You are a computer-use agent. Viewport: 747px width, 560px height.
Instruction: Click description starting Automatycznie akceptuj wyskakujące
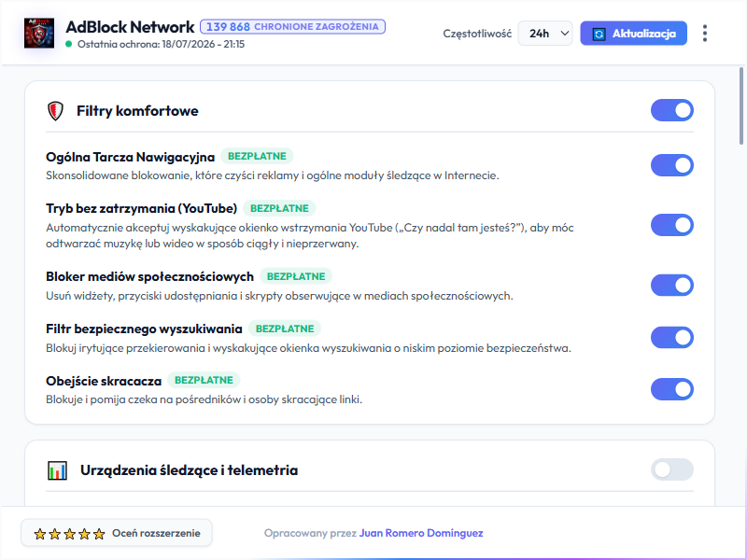pyautogui.click(x=310, y=236)
